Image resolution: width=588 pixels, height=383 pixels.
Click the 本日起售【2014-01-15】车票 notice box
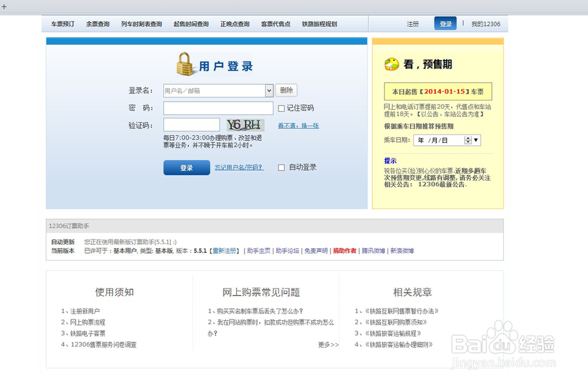pyautogui.click(x=438, y=92)
